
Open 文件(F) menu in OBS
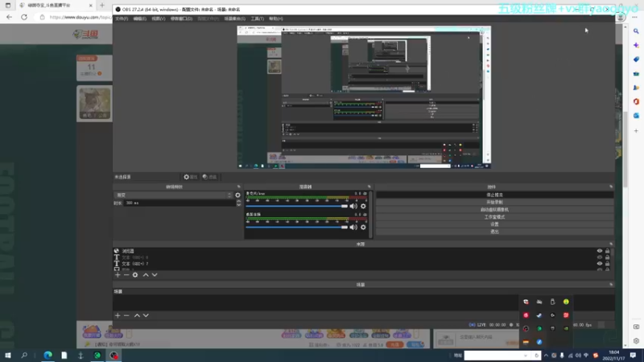[x=122, y=19]
